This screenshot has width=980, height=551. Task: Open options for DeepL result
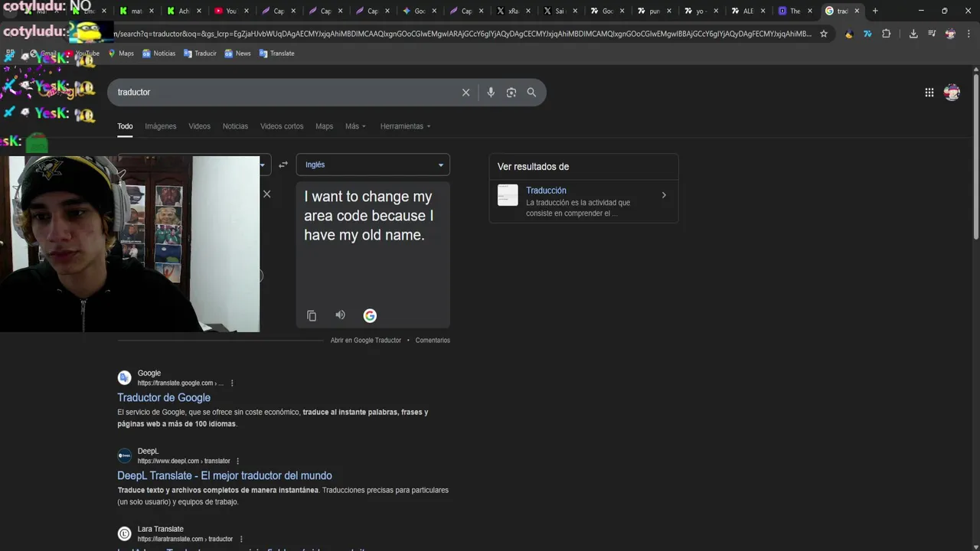pyautogui.click(x=238, y=461)
